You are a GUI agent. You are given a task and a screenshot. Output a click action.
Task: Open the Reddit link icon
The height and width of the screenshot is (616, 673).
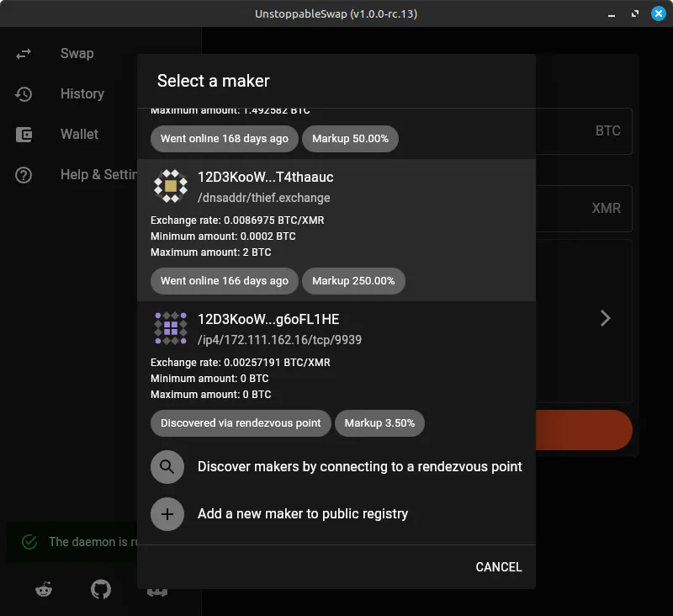44,589
